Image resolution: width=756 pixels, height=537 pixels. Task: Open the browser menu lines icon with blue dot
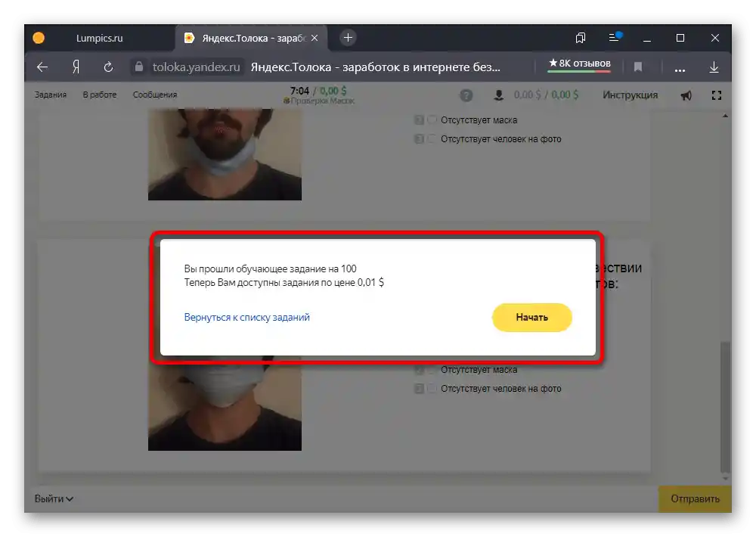[615, 36]
